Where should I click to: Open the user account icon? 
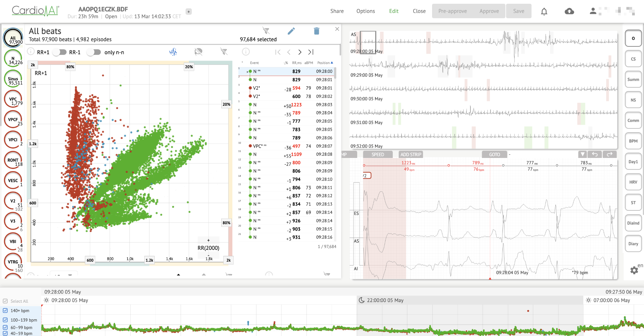(593, 11)
